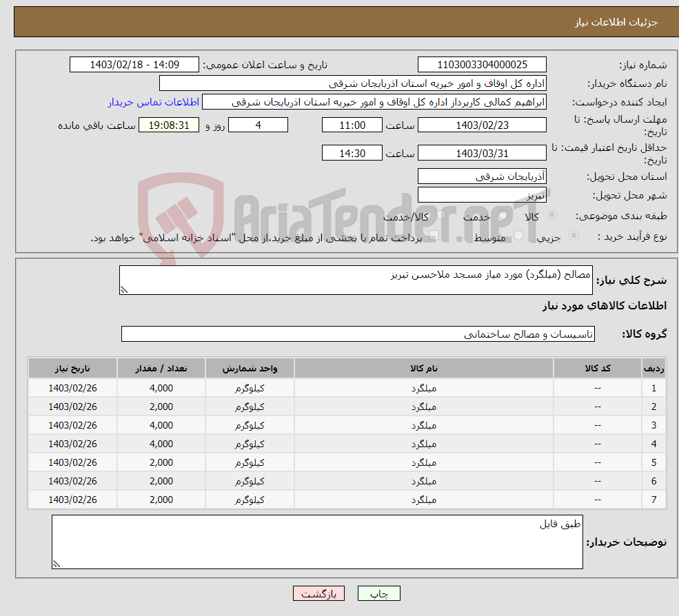Select the جزیی purchase type radio
Image resolution: width=679 pixels, height=616 pixels.
(x=574, y=236)
